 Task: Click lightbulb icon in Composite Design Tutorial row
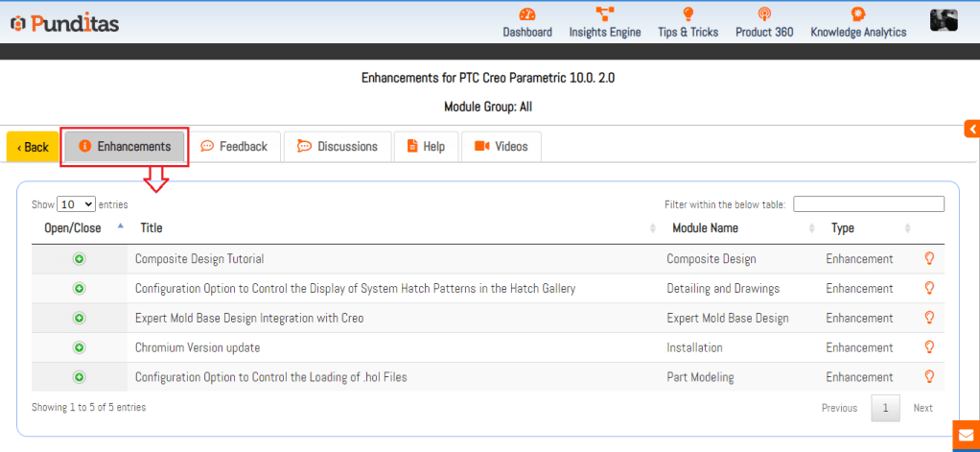[x=928, y=259]
